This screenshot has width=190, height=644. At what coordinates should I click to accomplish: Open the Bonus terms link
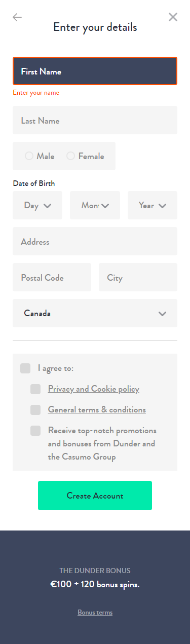coord(95,613)
